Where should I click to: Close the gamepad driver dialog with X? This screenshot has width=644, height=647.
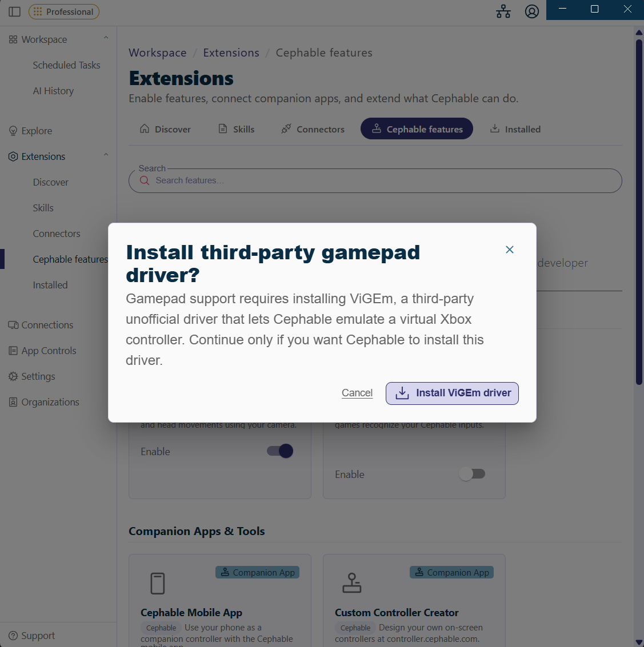pyautogui.click(x=509, y=250)
